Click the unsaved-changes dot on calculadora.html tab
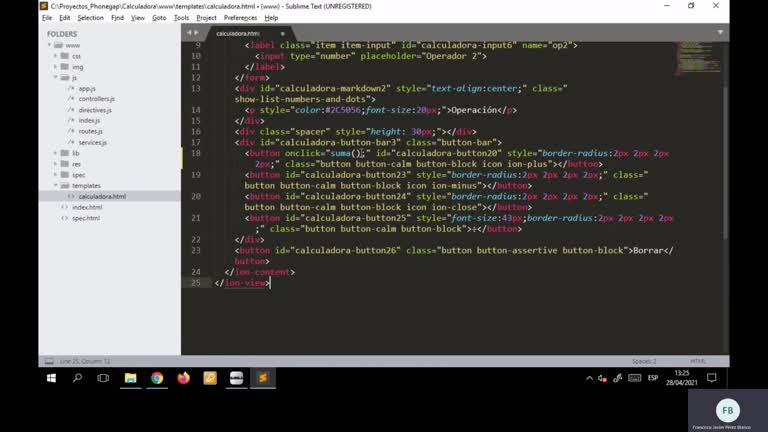This screenshot has width=768, height=432. pyautogui.click(x=282, y=33)
